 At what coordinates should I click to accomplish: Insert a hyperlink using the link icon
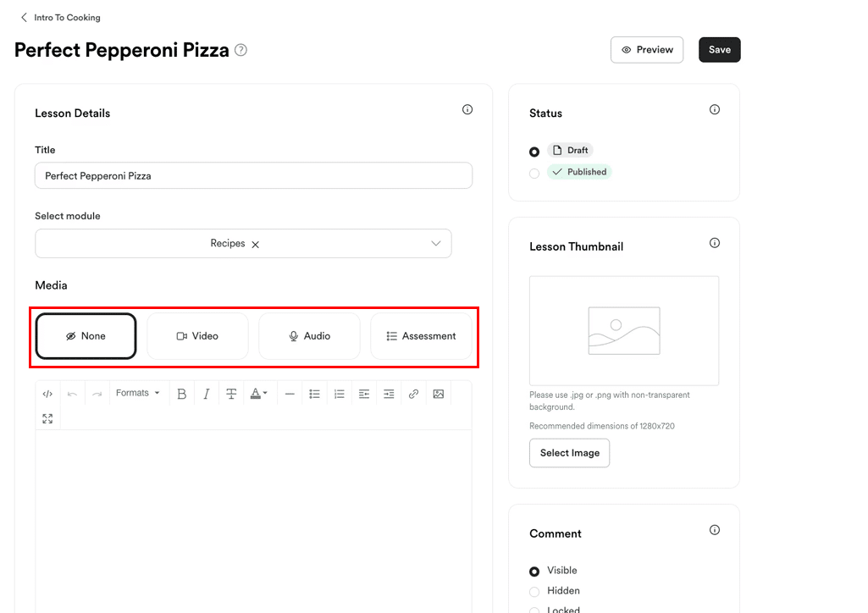click(x=413, y=393)
